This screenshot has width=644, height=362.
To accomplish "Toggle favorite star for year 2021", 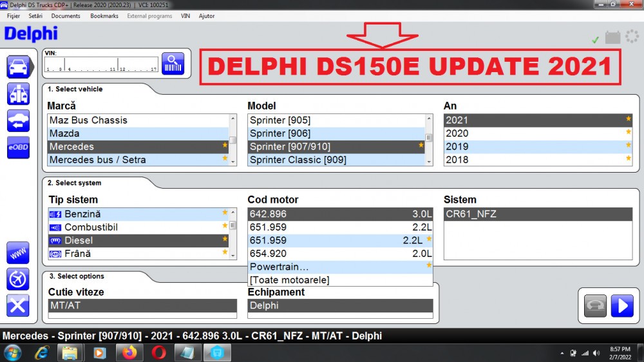I will [x=629, y=119].
